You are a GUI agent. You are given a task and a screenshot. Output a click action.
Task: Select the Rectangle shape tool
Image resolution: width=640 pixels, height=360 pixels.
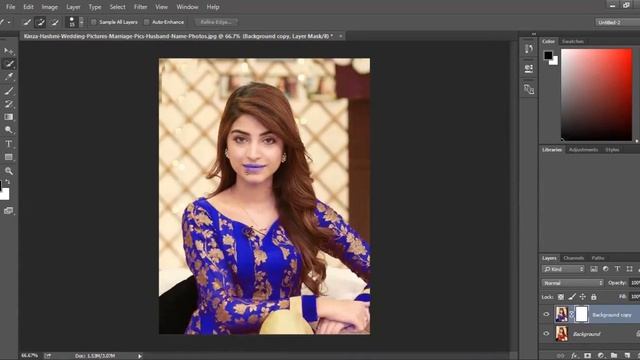8,157
